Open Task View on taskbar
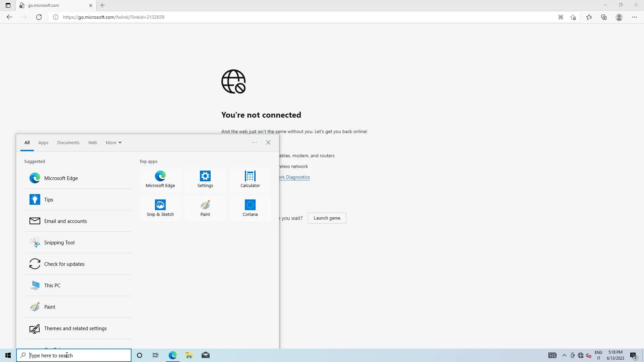The height and width of the screenshot is (362, 644). [x=156, y=355]
